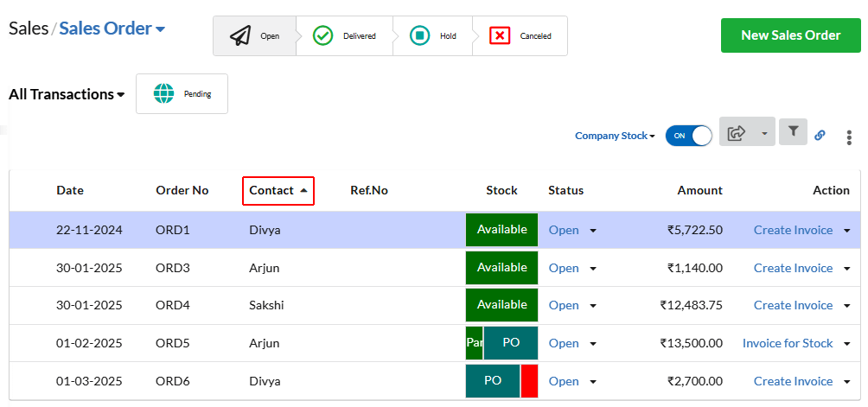Image resolution: width=868 pixels, height=407 pixels.
Task: Click the Status column header
Action: coord(565,191)
